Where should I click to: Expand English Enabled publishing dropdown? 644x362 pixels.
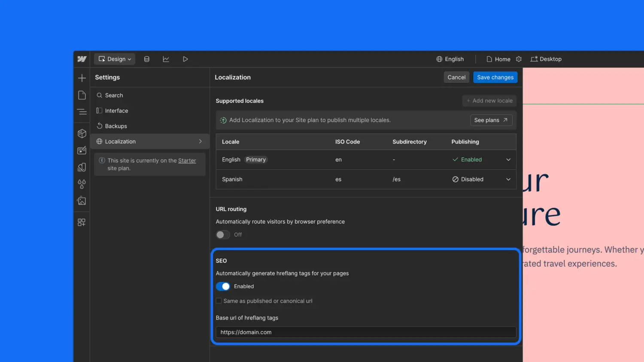tap(508, 160)
